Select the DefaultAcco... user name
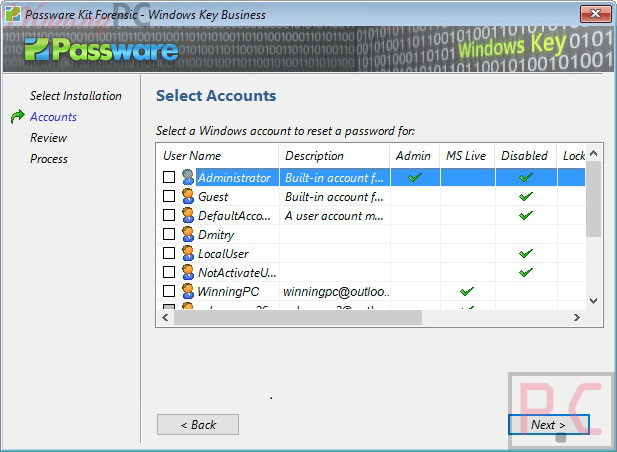The height and width of the screenshot is (452, 617). [x=234, y=216]
